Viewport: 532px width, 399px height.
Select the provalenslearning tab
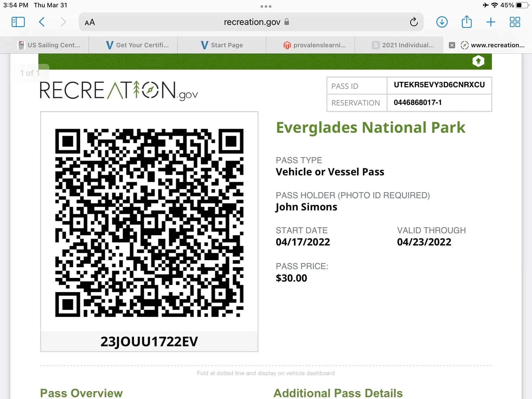(x=314, y=45)
